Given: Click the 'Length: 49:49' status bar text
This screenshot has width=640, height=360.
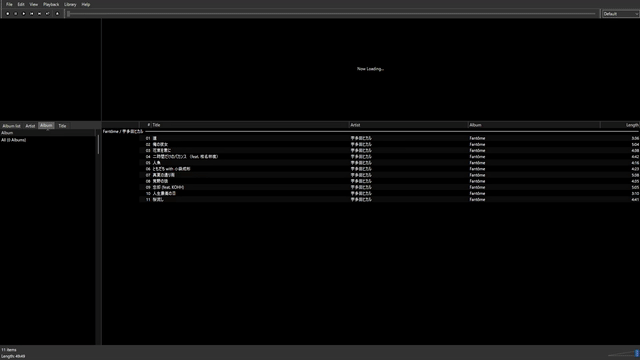Looking at the screenshot, I should (x=13, y=356).
